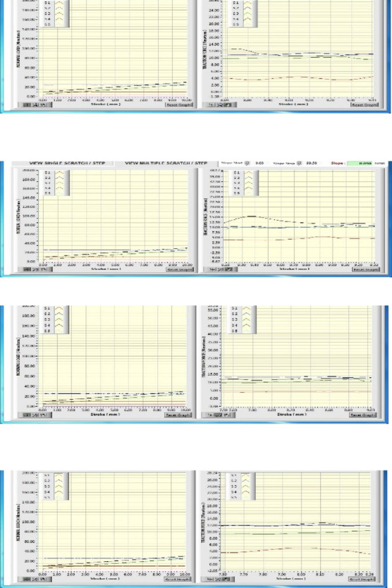392x588 pixels.
Task: Select cursor tool under topmost normal load graph
Action: click(27, 105)
